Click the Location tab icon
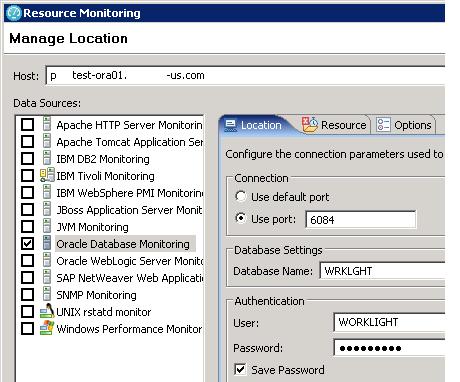The width and height of the screenshot is (460, 382). (231, 125)
